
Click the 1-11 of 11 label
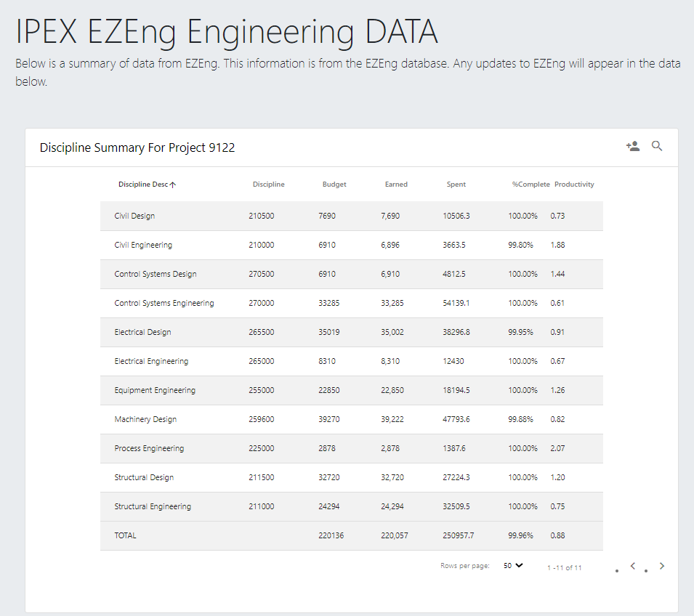tap(565, 567)
